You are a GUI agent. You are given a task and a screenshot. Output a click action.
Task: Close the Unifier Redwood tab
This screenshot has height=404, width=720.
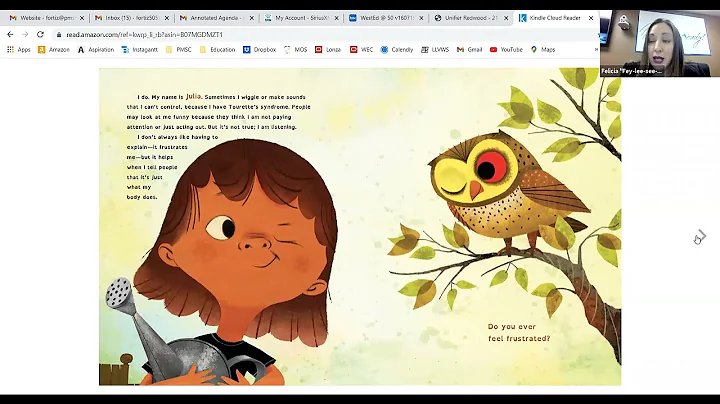click(x=506, y=18)
